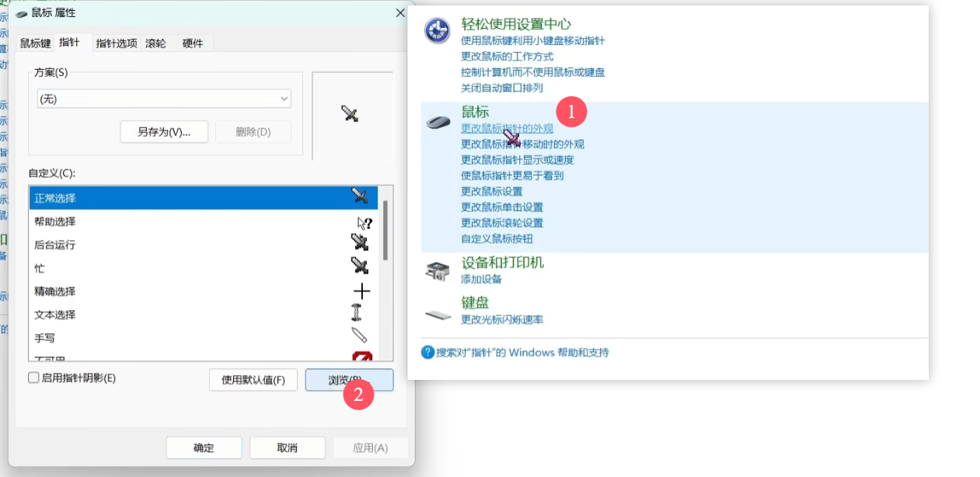
Task: Enable pointer shadow checkbox
Action: (33, 378)
